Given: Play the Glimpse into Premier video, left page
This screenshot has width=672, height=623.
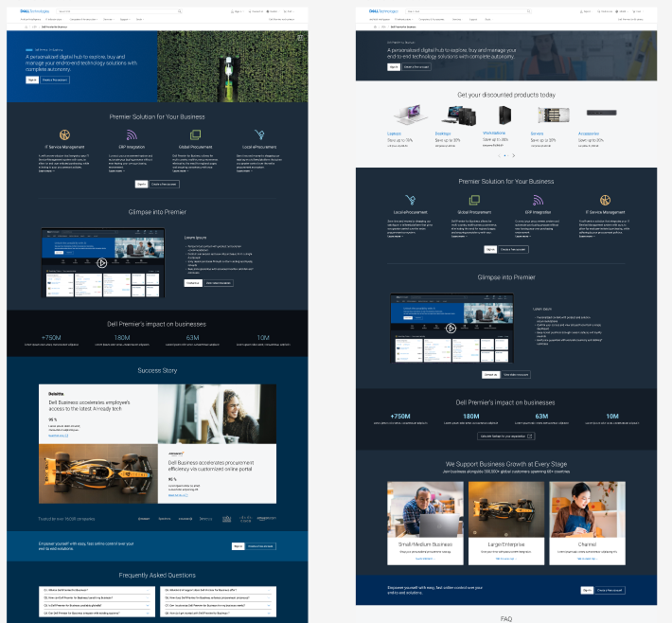Looking at the screenshot, I should (101, 263).
